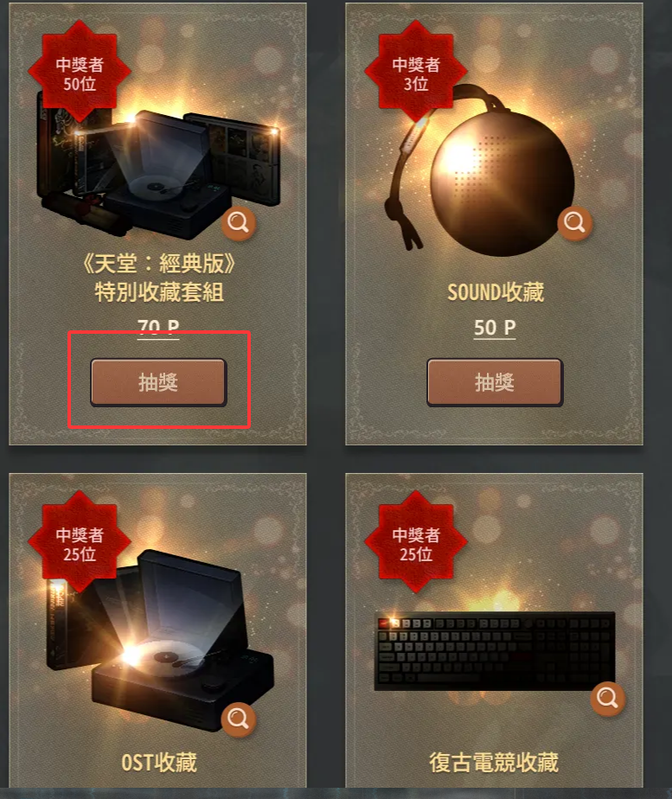This screenshot has height=799, width=672.
Task: Select 中獎者 25位 badge on keyboard card
Action: (416, 542)
